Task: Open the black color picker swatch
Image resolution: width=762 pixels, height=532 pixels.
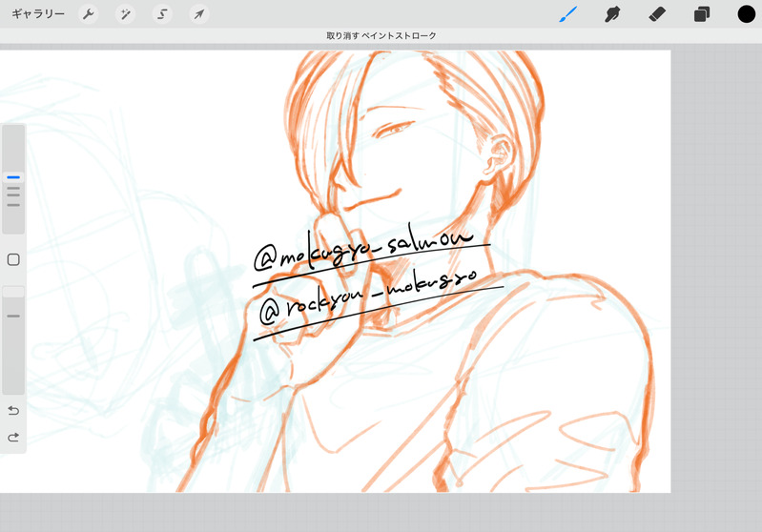Action: click(x=747, y=14)
